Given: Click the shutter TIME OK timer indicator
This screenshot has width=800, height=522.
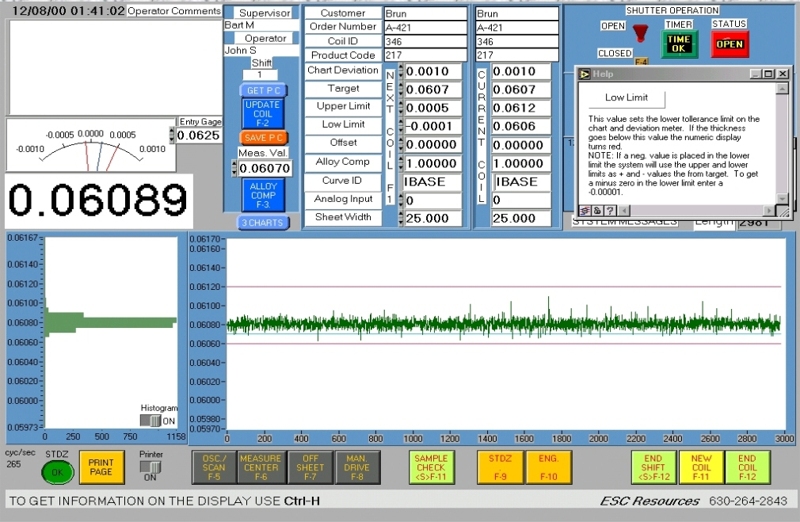Looking at the screenshot, I should (679, 43).
